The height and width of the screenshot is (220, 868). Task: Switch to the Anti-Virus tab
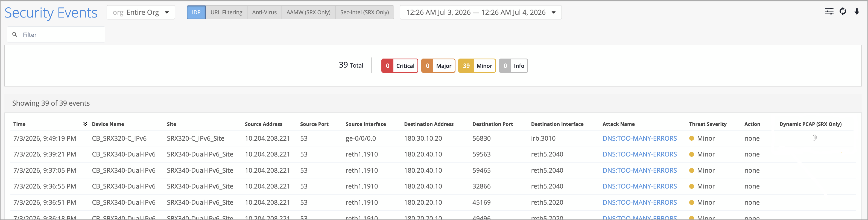[265, 13]
